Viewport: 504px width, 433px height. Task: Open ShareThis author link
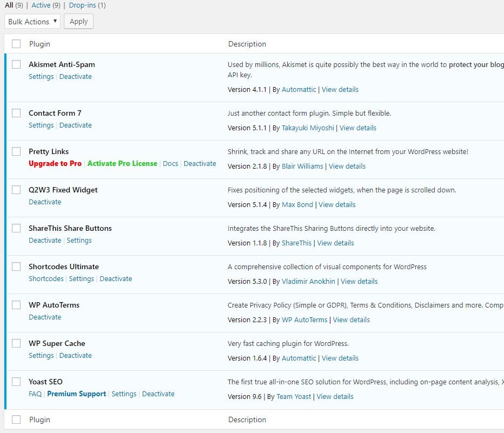pos(297,243)
